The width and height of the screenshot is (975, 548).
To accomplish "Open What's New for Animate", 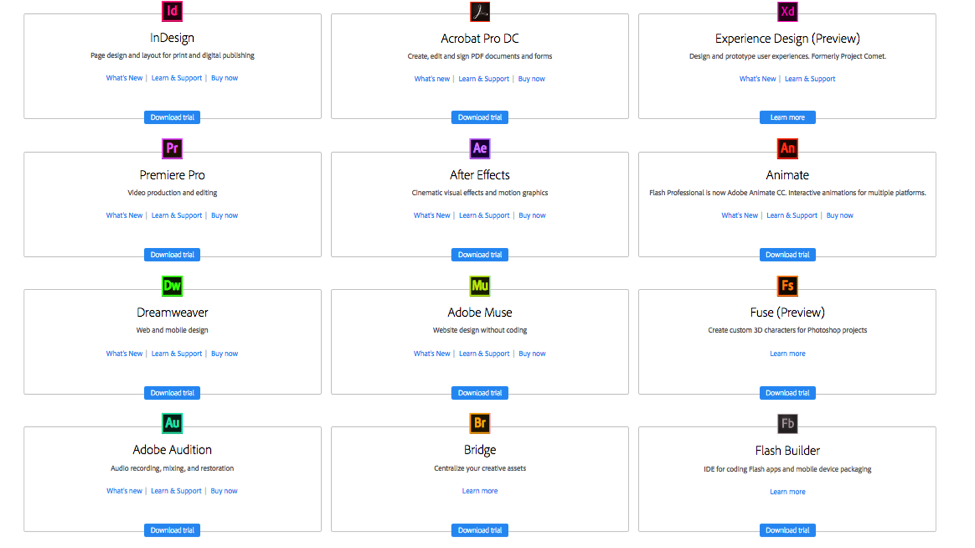I will 740,216.
